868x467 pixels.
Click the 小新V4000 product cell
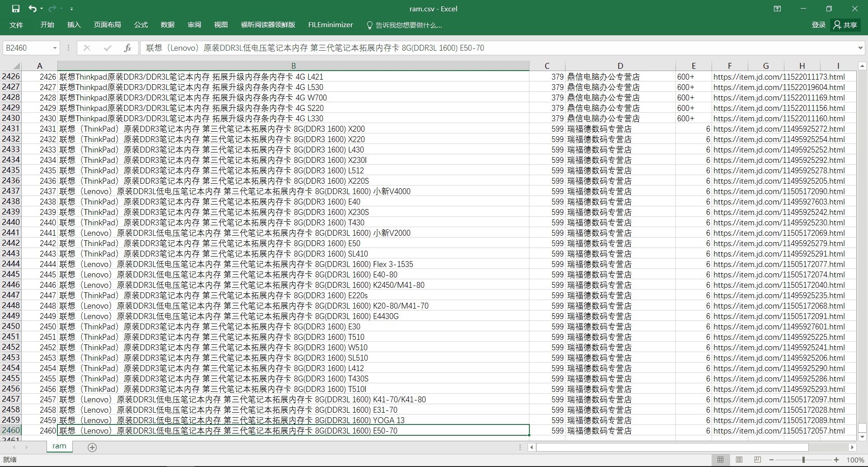[293, 191]
